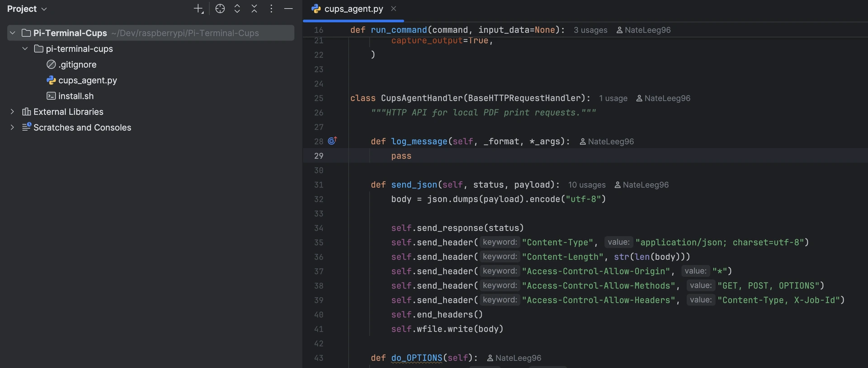Viewport: 868px width, 368px height.
Task: Click the Expand All icon in Project panel
Action: 237,9
